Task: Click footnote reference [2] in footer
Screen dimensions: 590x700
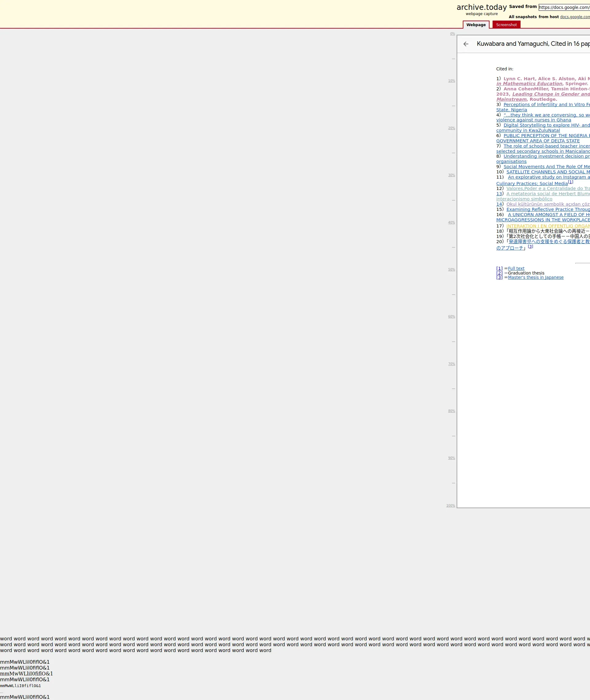Action: (499, 273)
